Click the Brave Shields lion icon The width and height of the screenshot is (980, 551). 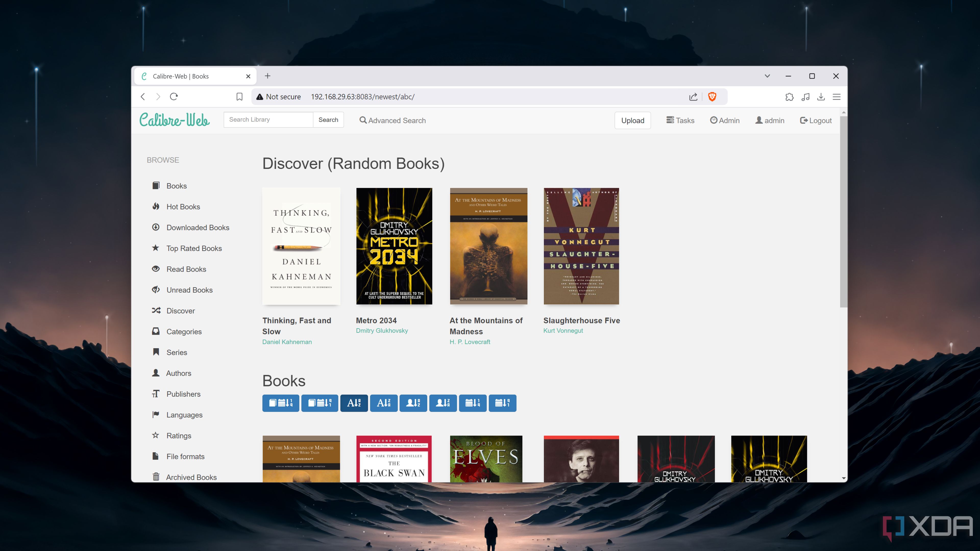coord(712,97)
